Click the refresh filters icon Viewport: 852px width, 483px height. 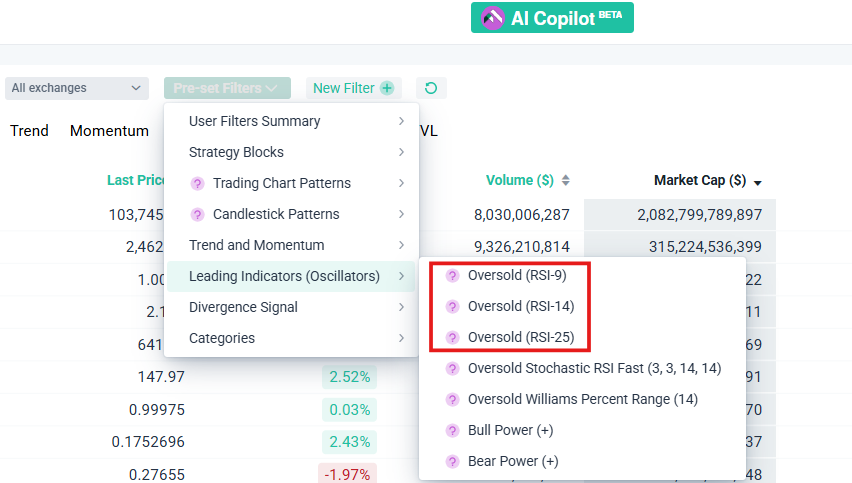pos(431,88)
